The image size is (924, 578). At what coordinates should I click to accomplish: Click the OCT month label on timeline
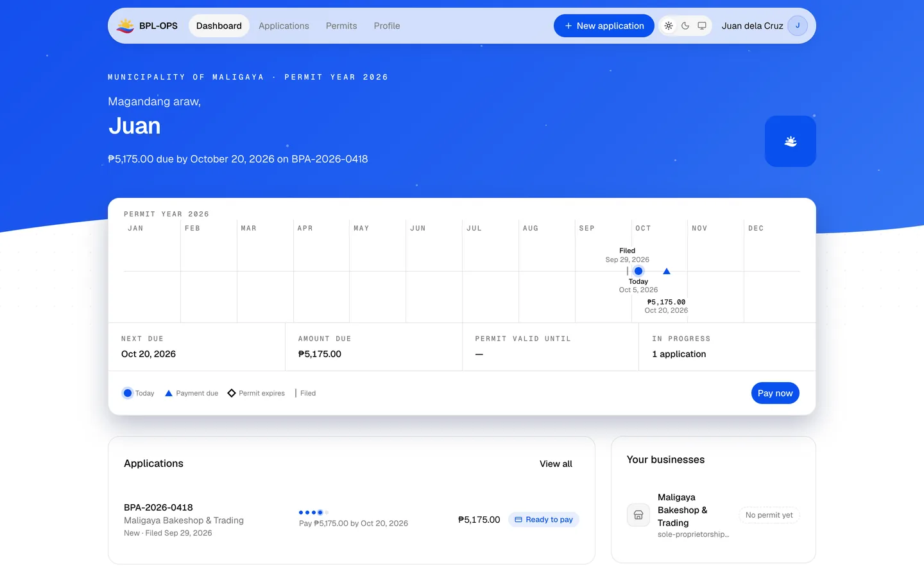(x=643, y=229)
